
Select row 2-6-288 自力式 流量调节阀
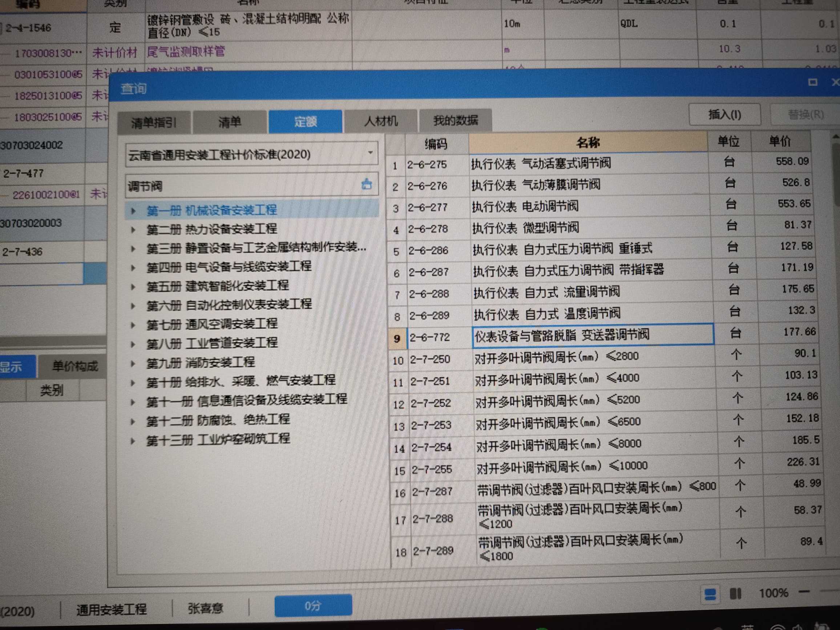click(x=602, y=292)
